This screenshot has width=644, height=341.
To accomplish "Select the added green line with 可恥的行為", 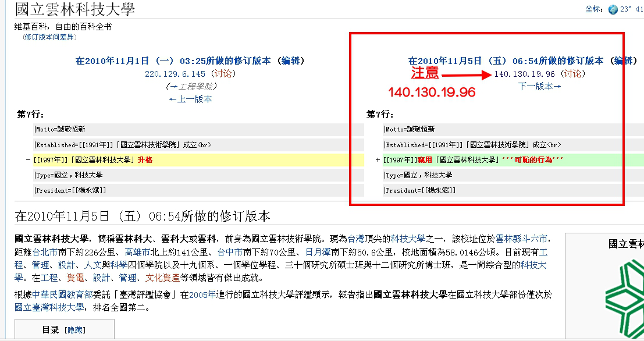I will [x=513, y=160].
